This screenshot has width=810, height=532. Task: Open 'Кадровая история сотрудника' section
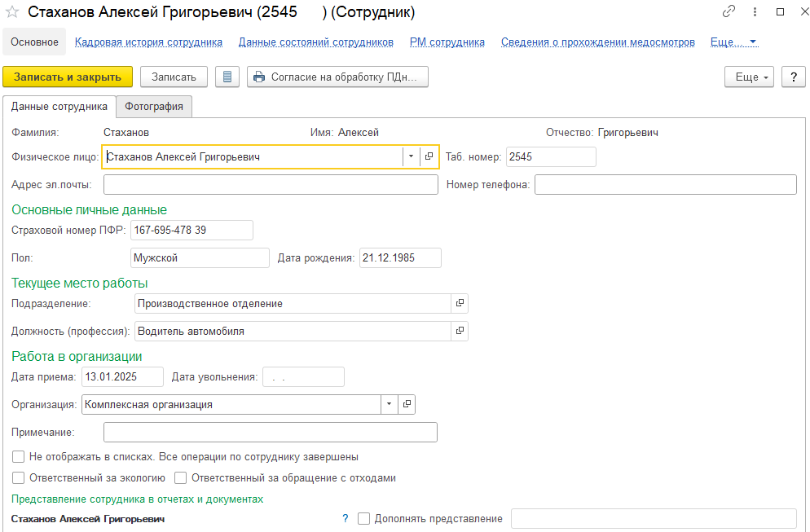tap(148, 42)
